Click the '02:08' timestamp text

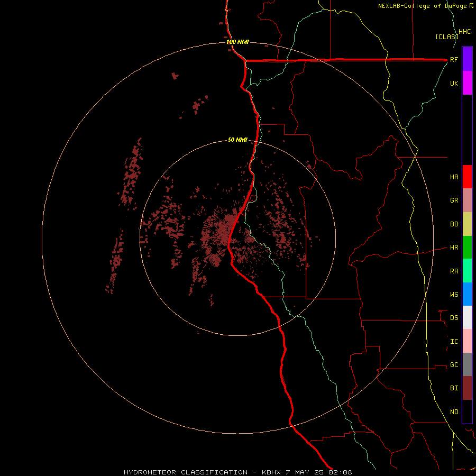click(340, 472)
